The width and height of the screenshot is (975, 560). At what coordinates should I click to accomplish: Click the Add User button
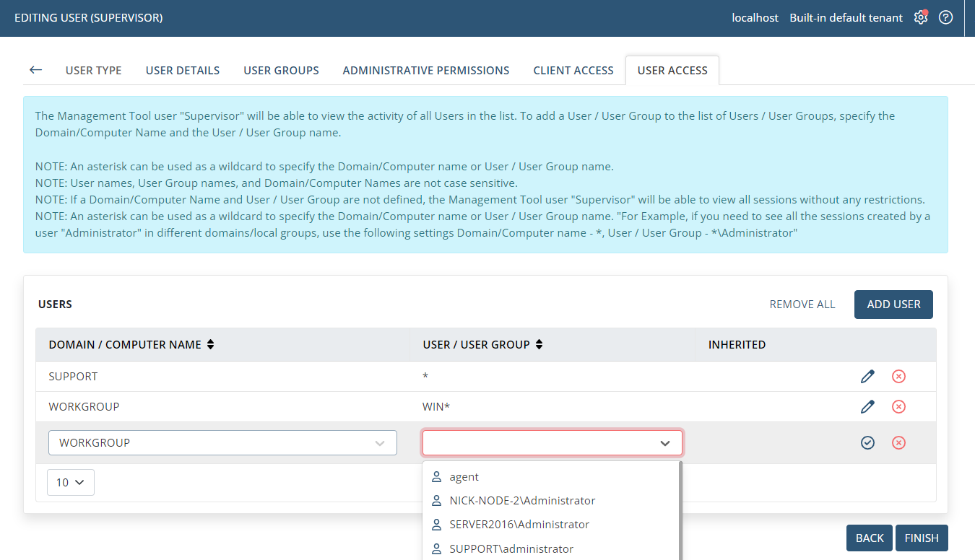pos(893,305)
